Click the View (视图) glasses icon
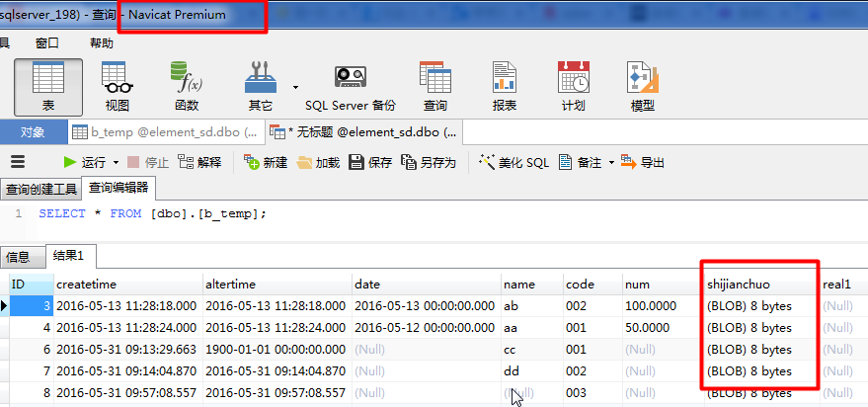868x407 pixels. pos(117,86)
